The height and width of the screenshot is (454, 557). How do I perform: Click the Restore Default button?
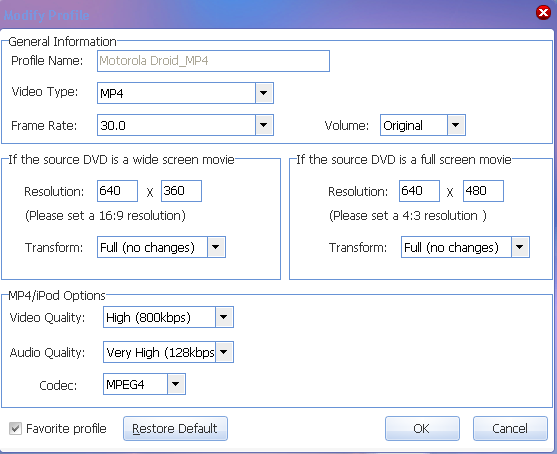click(x=175, y=428)
